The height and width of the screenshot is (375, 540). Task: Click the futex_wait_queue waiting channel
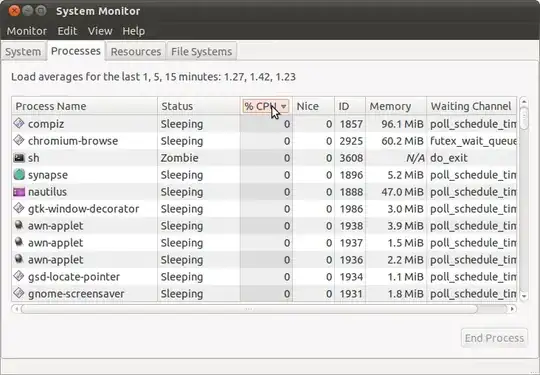pyautogui.click(x=473, y=141)
